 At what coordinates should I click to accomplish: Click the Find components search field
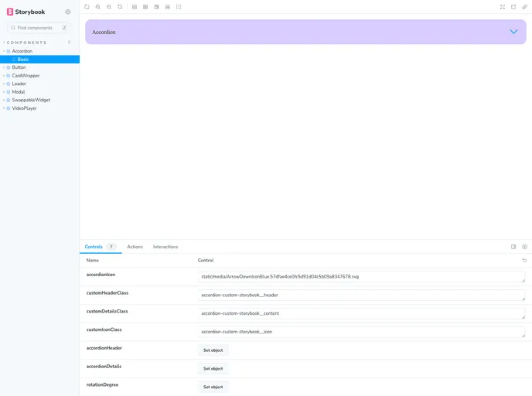39,28
